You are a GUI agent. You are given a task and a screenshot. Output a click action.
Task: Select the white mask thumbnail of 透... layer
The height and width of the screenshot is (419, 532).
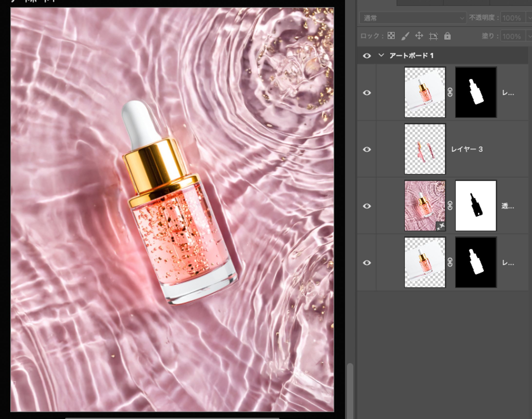[x=476, y=206]
